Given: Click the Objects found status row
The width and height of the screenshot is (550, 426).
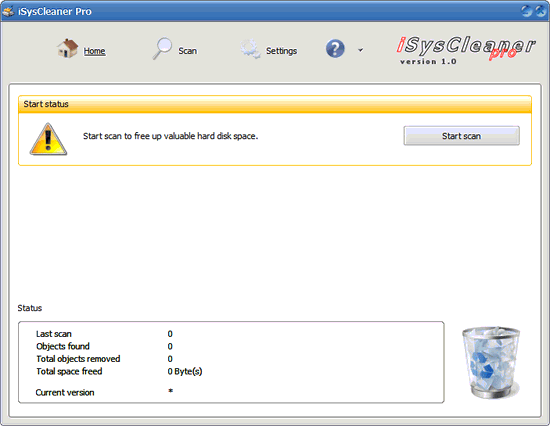Looking at the screenshot, I should point(104,346).
